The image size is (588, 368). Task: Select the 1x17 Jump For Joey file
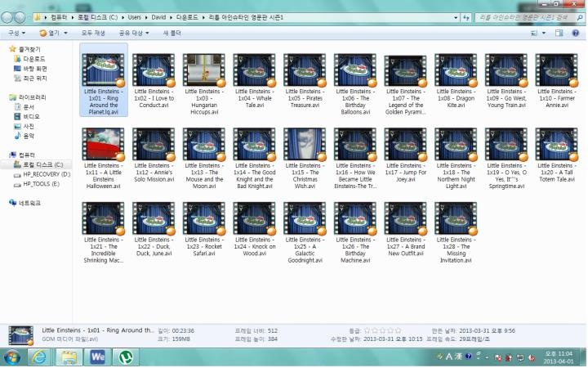tap(405, 155)
